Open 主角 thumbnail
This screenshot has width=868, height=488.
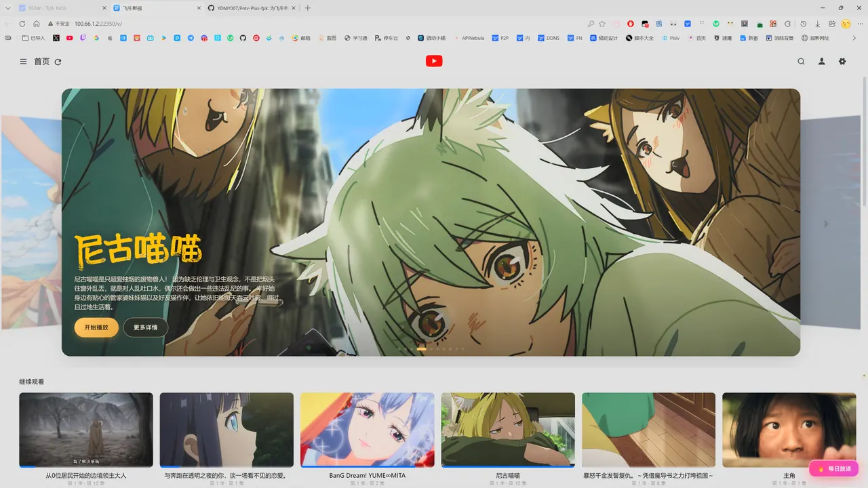789,430
